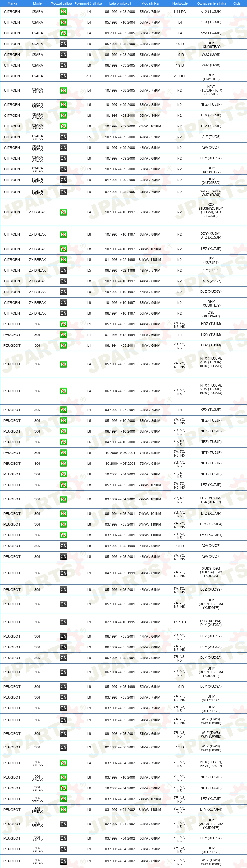Click the Marka column header
247x868 pixels.
click(12, 3)
